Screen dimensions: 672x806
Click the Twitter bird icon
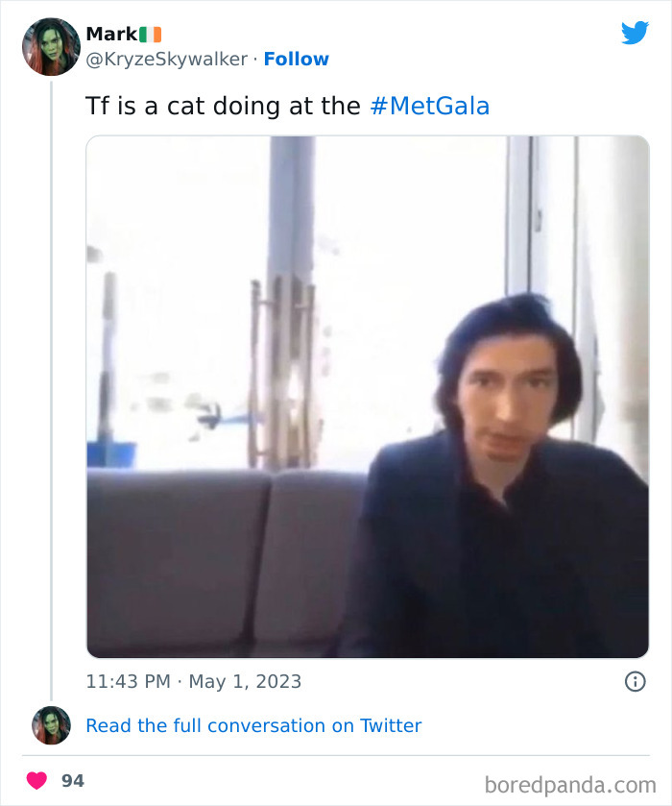(x=636, y=33)
